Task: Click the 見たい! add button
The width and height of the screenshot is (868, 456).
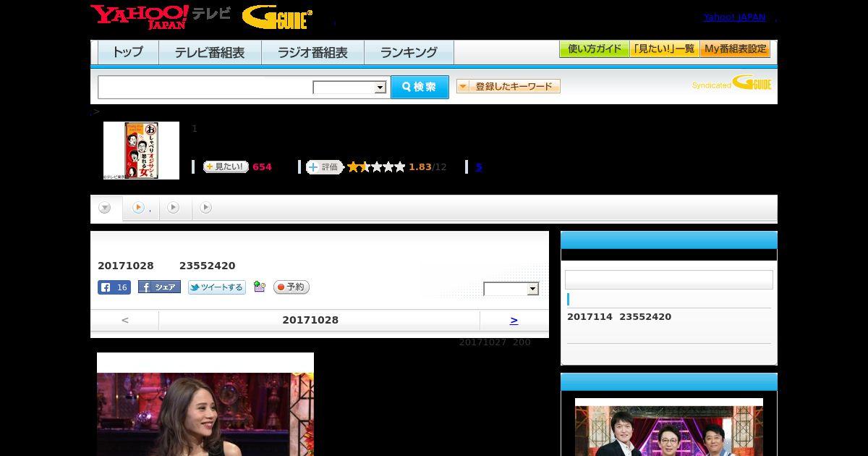Action: (226, 166)
